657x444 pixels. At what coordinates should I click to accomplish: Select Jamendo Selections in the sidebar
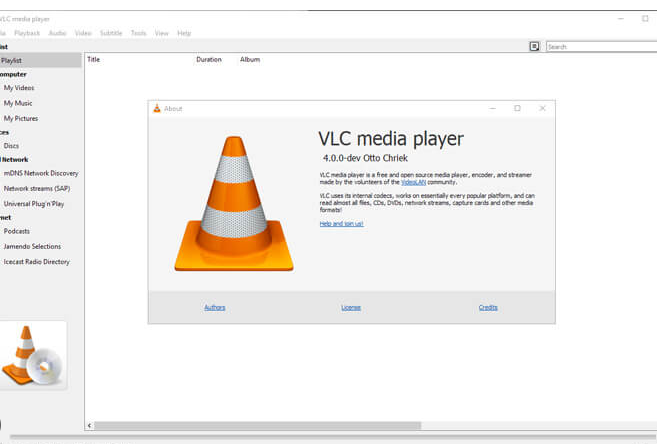pos(32,246)
